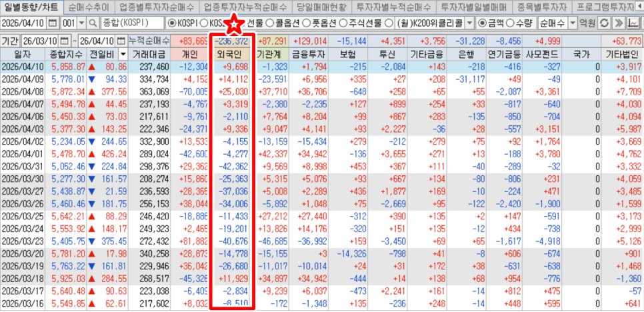
Task: Select the 2026/04/09 date row
Action: (x=322, y=79)
